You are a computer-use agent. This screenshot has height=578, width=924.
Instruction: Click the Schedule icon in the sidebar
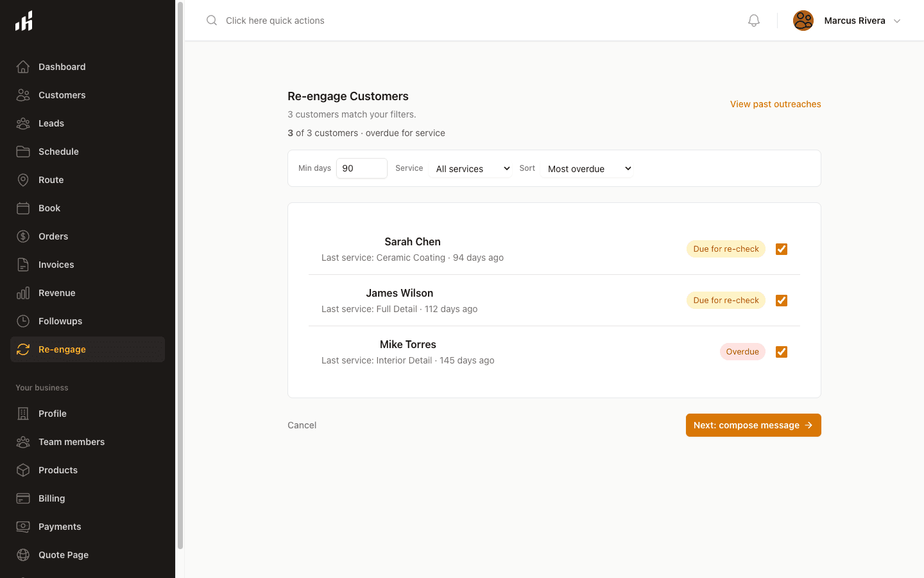pos(23,152)
